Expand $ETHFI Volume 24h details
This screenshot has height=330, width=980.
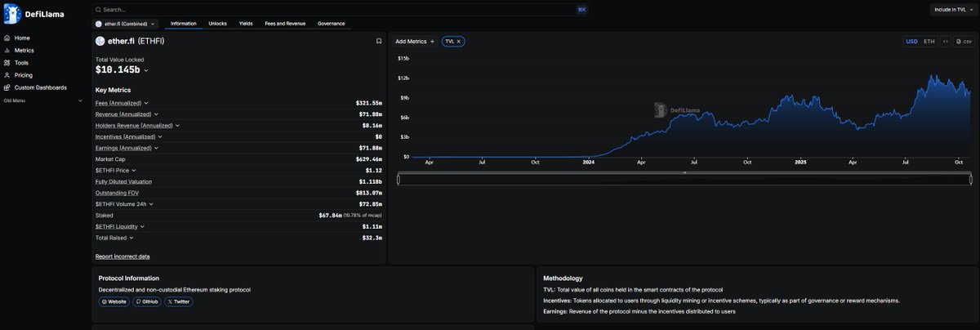tap(151, 203)
